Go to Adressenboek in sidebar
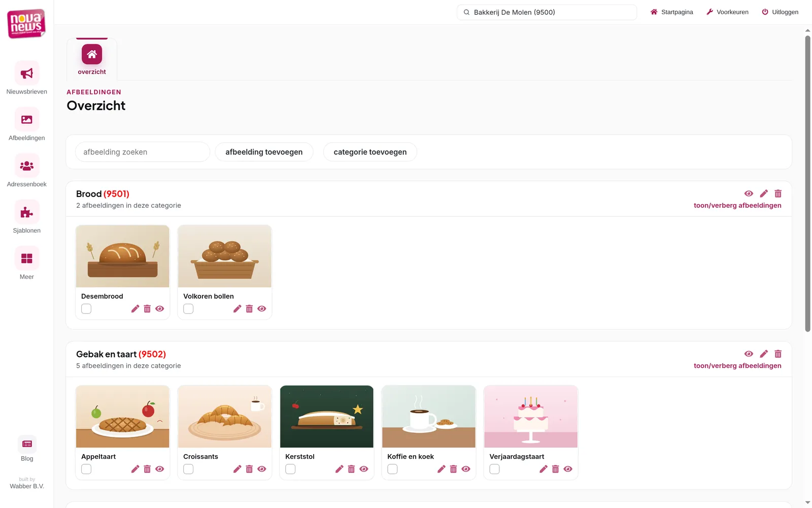Viewport: 812px width, 508px height. (x=27, y=171)
